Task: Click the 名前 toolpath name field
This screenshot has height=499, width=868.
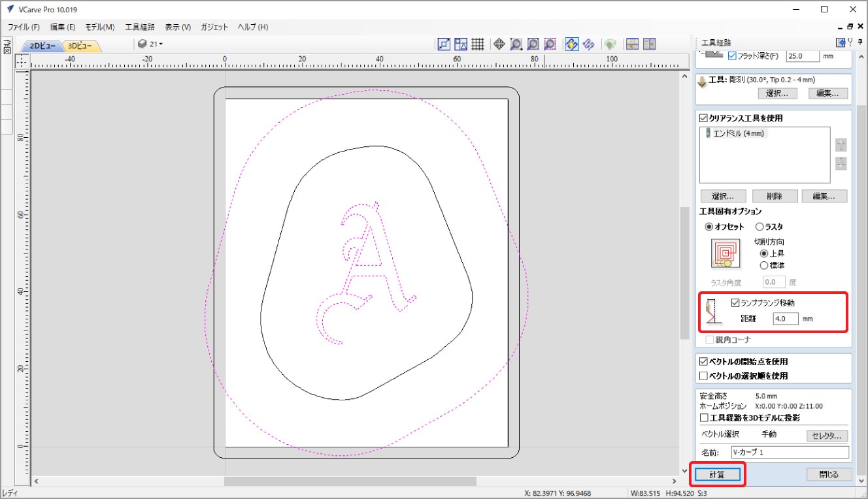Action: pos(790,452)
